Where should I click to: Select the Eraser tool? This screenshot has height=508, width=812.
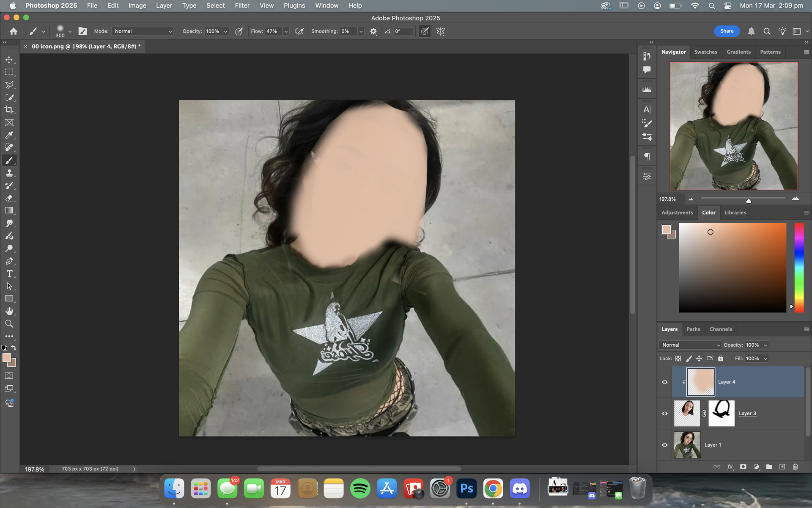[9, 198]
